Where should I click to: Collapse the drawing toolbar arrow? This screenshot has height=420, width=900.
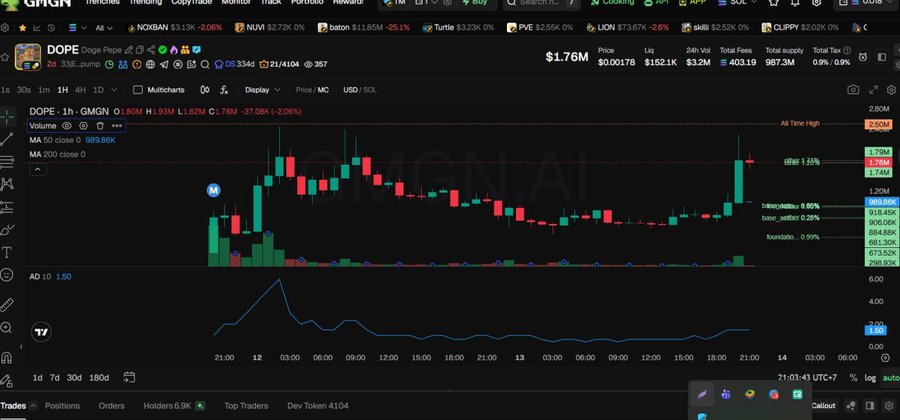tap(21, 347)
